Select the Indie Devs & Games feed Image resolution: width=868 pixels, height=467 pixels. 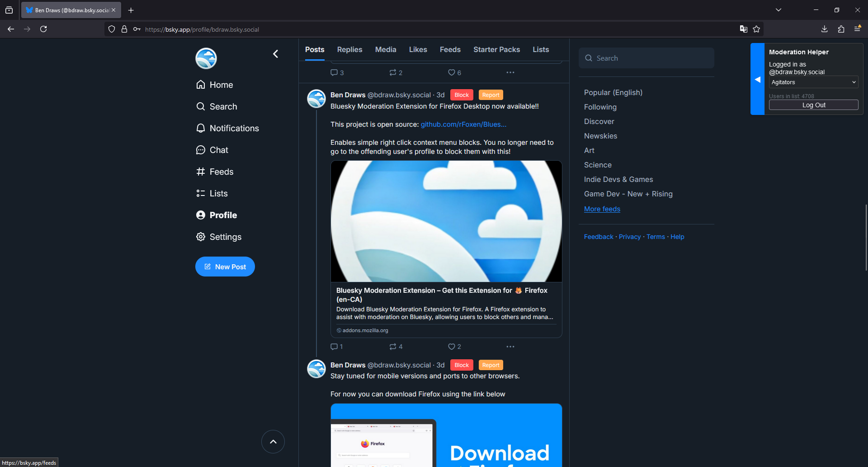[x=618, y=179]
